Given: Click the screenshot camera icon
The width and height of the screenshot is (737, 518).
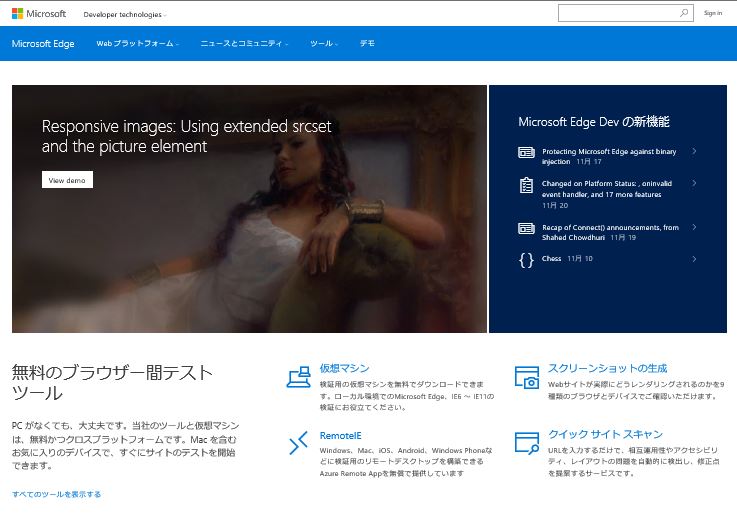Looking at the screenshot, I should pos(526,377).
